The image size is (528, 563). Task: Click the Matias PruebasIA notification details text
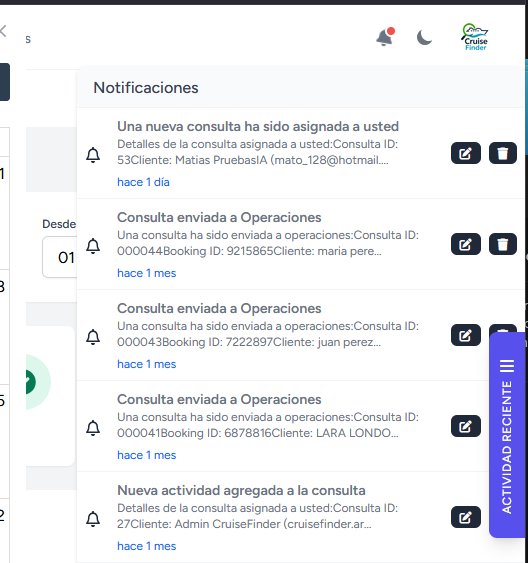coord(257,152)
